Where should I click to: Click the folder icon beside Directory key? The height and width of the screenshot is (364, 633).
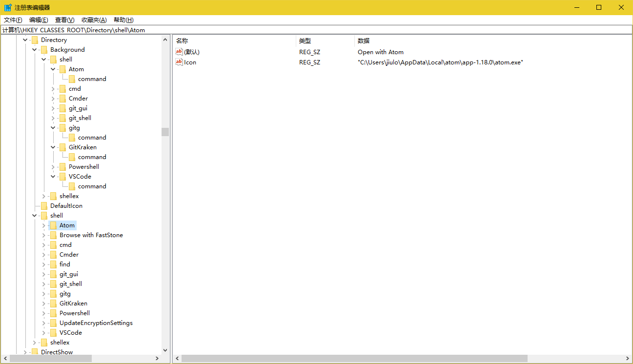(x=35, y=40)
